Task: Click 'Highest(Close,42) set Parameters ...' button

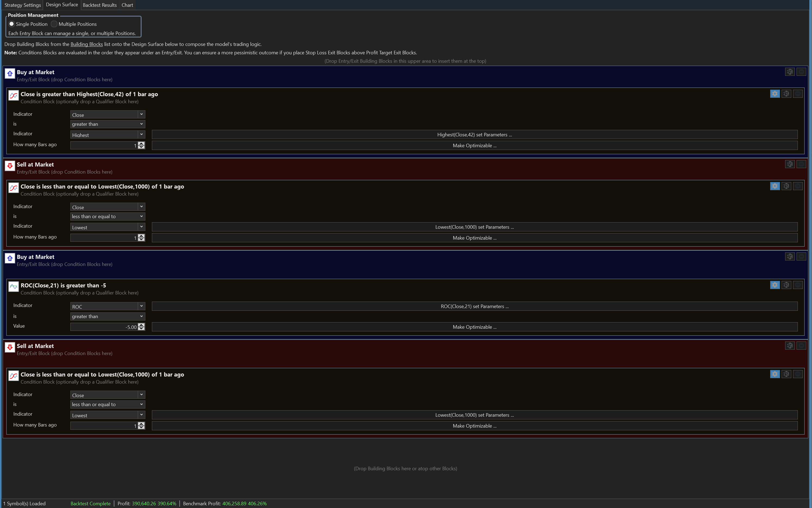Action: (x=474, y=134)
